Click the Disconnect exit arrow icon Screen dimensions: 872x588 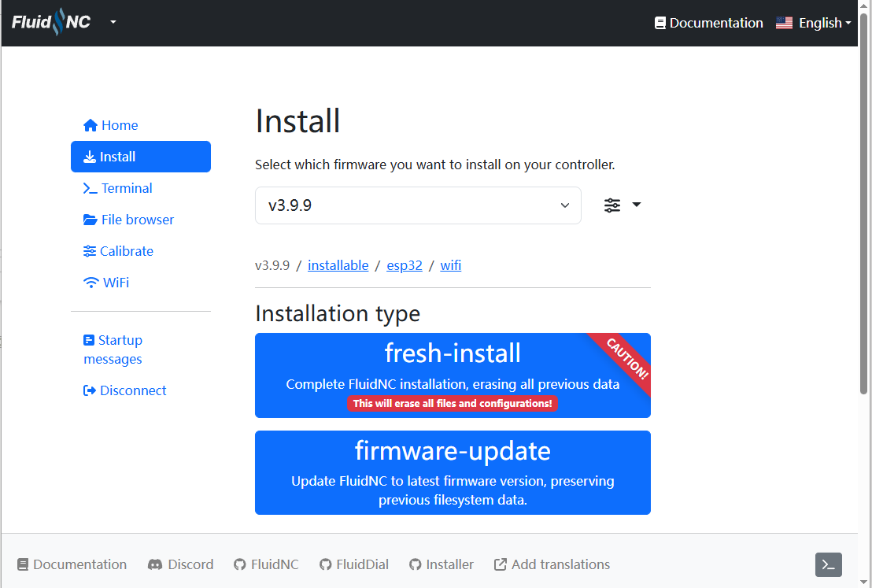click(90, 390)
